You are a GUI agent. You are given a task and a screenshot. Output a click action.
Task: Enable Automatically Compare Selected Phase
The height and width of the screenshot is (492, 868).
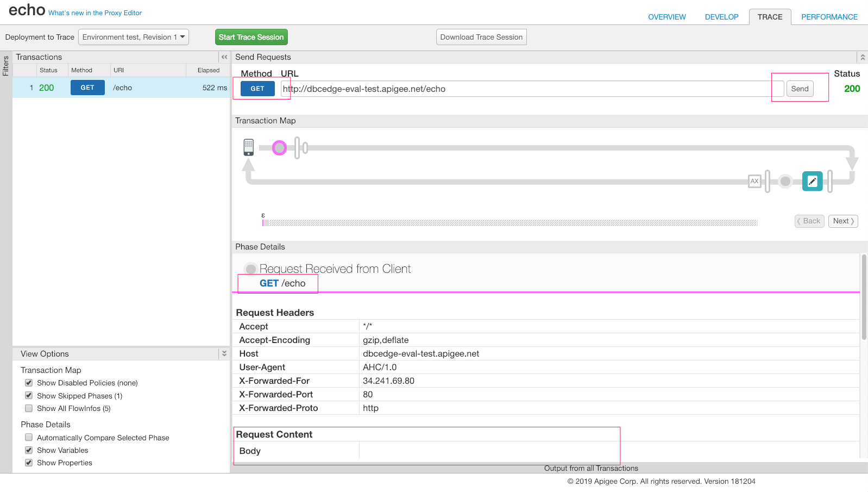pyautogui.click(x=29, y=437)
